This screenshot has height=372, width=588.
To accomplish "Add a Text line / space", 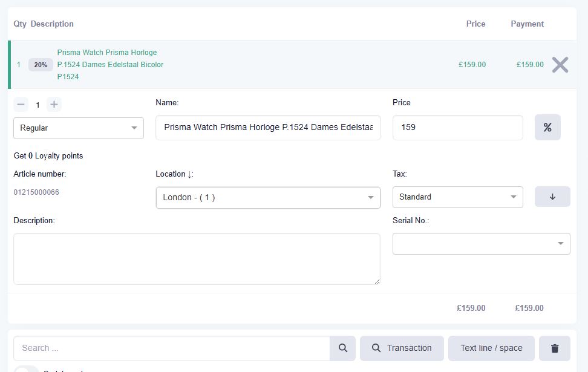I will point(491,348).
